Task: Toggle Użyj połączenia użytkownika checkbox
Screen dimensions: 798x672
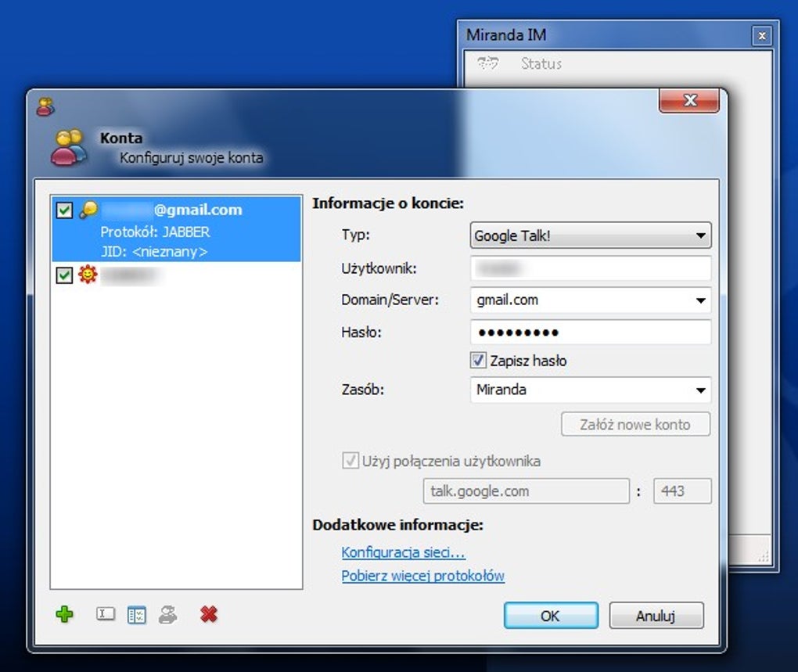Action: [x=350, y=461]
